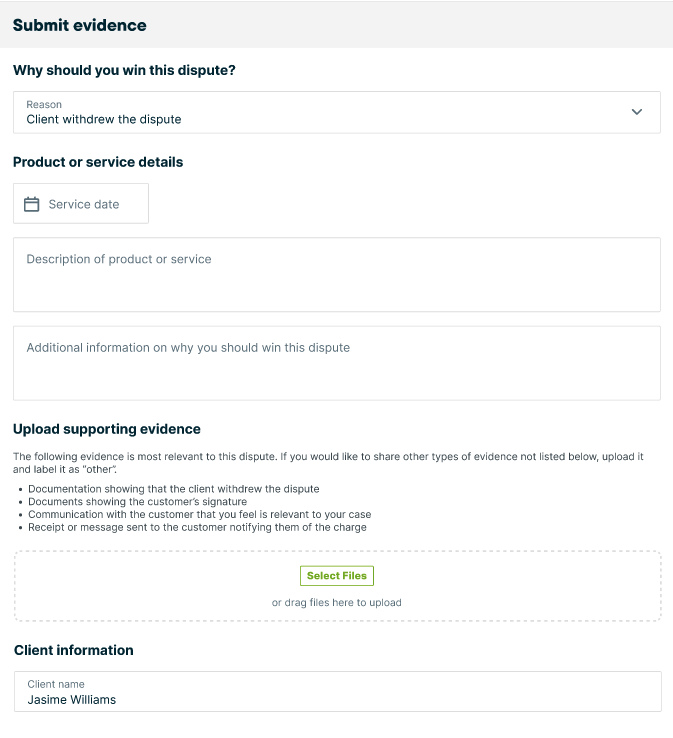Click the Upload supporting evidence heading
This screenshot has width=673, height=738.
(107, 429)
